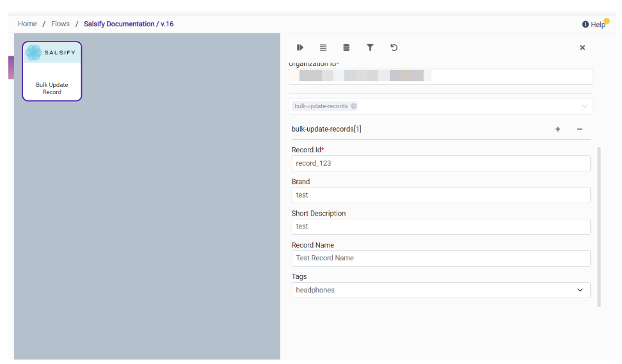Open the Tags dropdown showing headphones
622x364 pixels.
[x=440, y=290]
